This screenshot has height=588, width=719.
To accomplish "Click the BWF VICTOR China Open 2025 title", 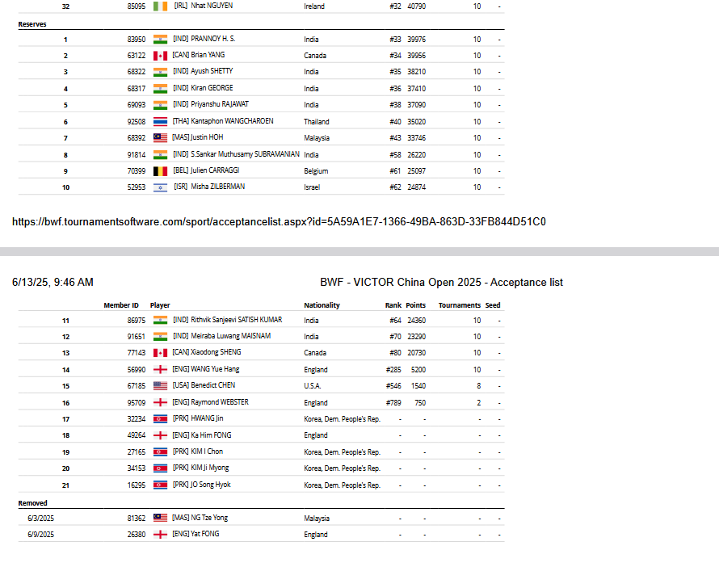I will point(442,283).
